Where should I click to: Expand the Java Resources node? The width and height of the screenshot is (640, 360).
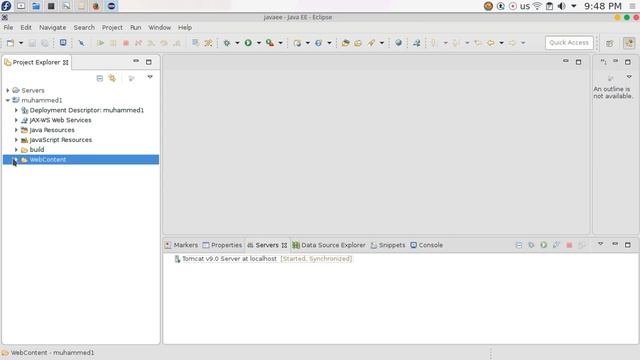tap(16, 130)
